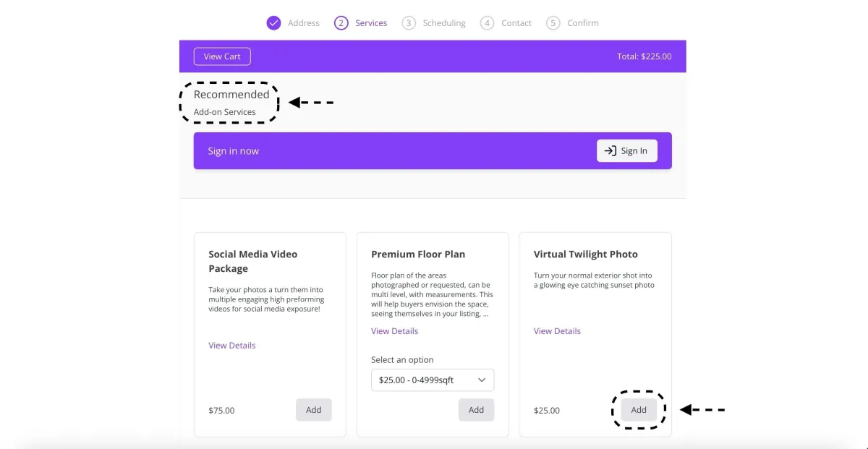The image size is (868, 449).
Task: Add Premium Floor Plan to cart
Action: point(476,410)
